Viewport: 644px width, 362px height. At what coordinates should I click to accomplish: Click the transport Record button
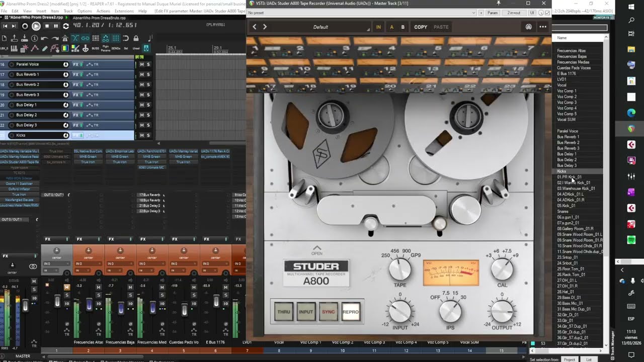point(25,26)
